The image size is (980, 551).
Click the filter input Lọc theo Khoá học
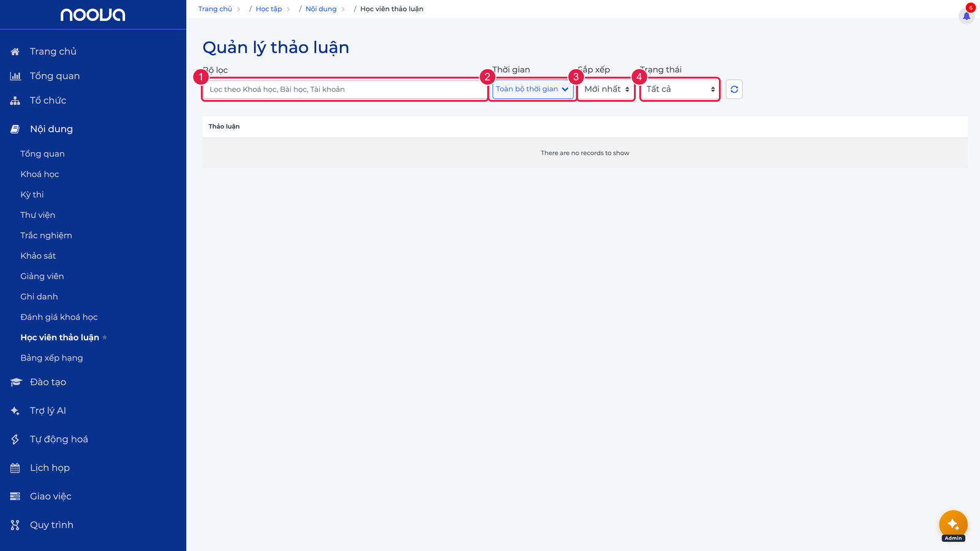[x=344, y=89]
